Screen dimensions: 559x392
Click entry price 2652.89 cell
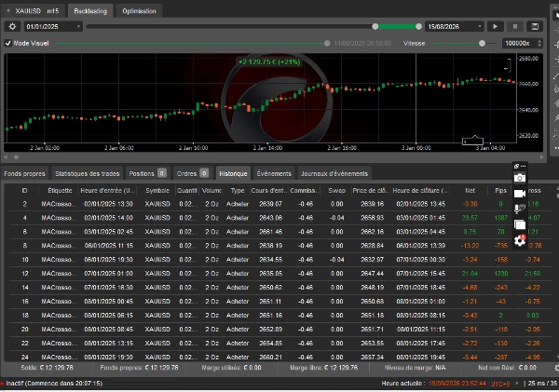[270, 330]
